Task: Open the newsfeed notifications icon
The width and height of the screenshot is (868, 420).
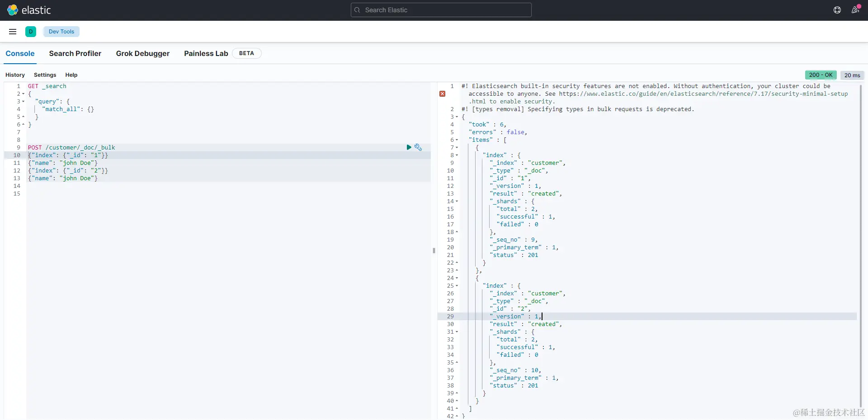Action: click(855, 10)
